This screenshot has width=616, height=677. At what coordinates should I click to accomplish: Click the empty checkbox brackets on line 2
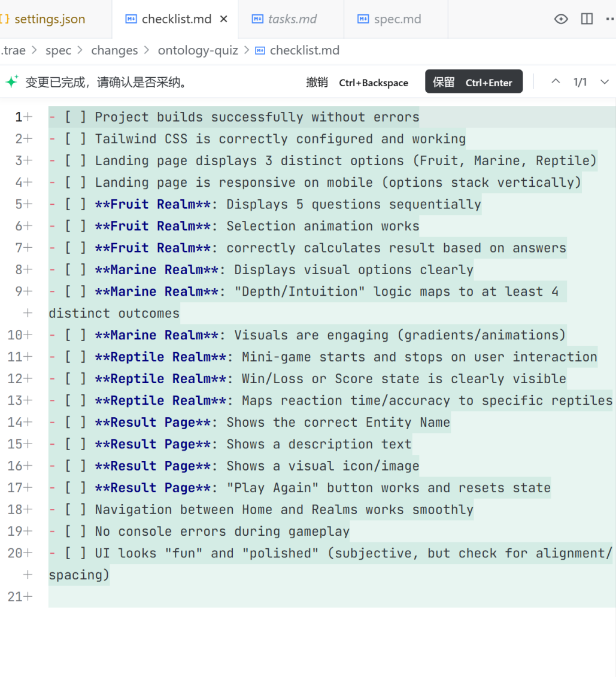pos(75,139)
